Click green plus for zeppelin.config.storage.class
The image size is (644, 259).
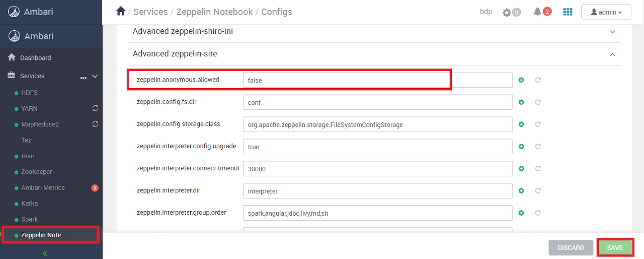(521, 124)
